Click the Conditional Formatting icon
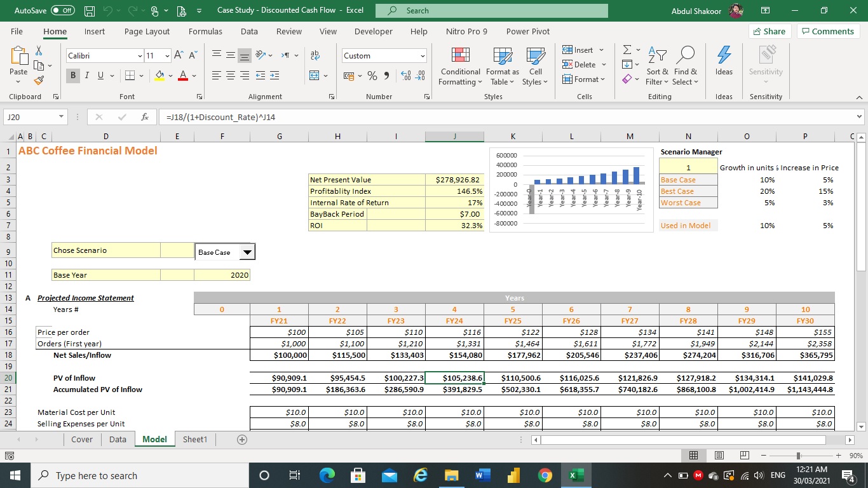Screen dimensions: 868x488 tap(460, 56)
